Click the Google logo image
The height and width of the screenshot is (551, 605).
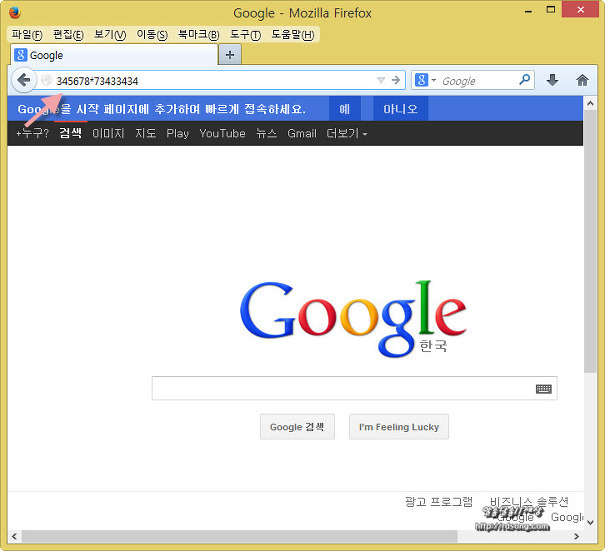353,318
